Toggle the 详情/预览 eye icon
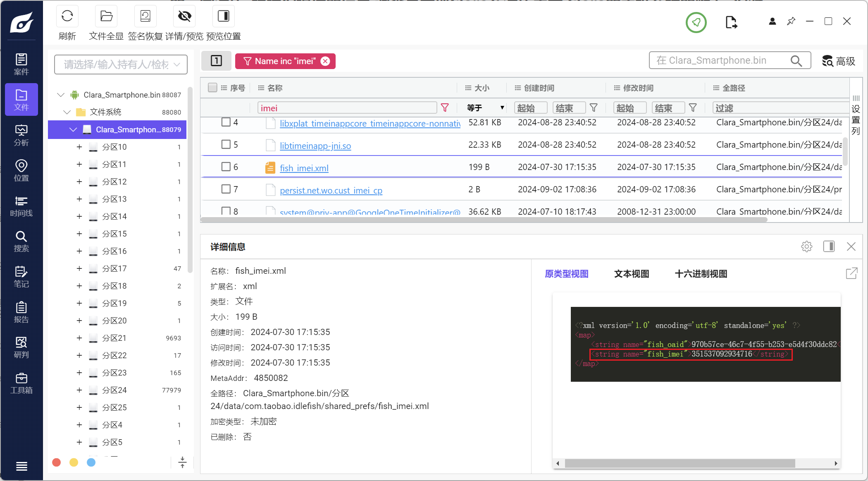 (184, 16)
